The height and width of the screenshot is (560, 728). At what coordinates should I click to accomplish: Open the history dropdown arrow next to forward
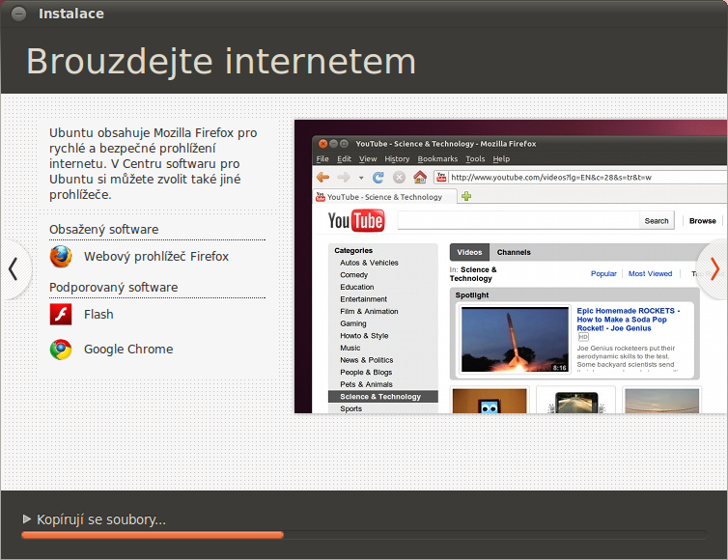point(361,178)
